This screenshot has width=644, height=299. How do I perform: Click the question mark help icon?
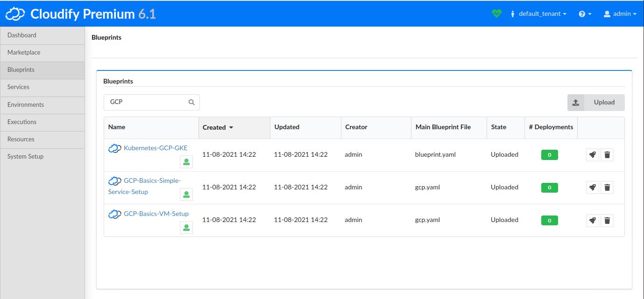pyautogui.click(x=581, y=14)
